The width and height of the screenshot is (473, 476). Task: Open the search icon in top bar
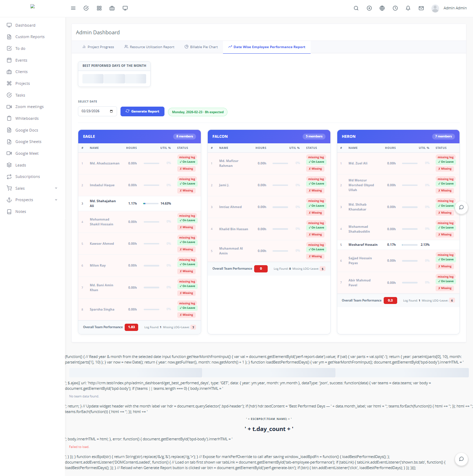(x=356, y=8)
